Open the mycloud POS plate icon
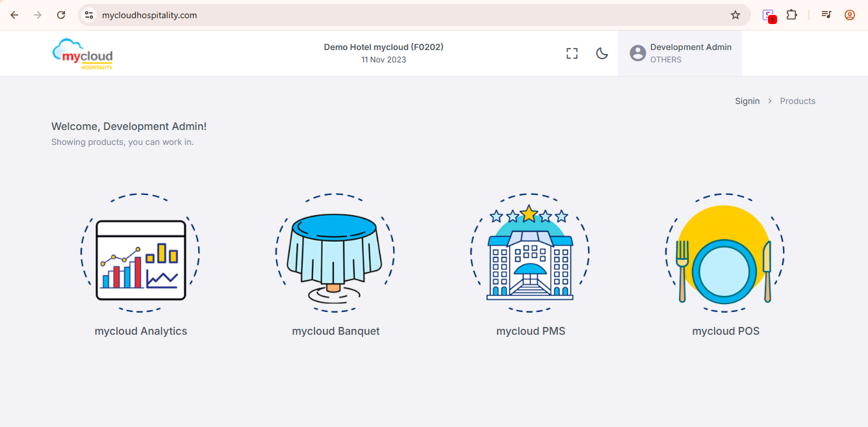 click(x=725, y=252)
